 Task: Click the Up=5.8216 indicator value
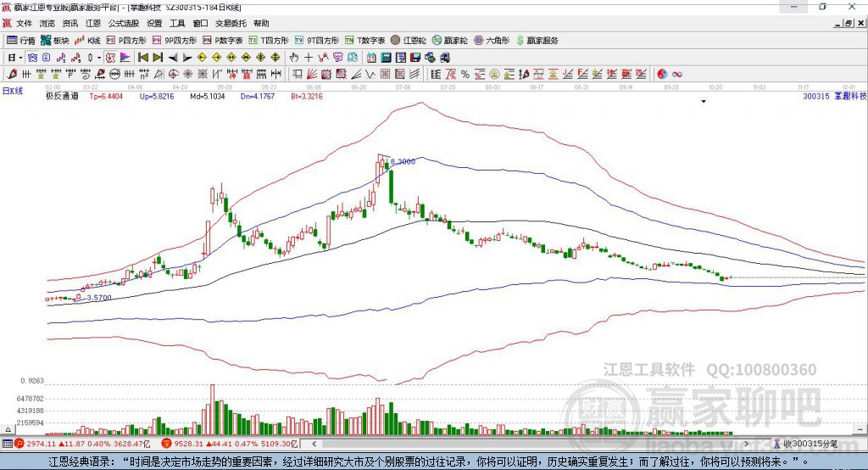click(157, 96)
